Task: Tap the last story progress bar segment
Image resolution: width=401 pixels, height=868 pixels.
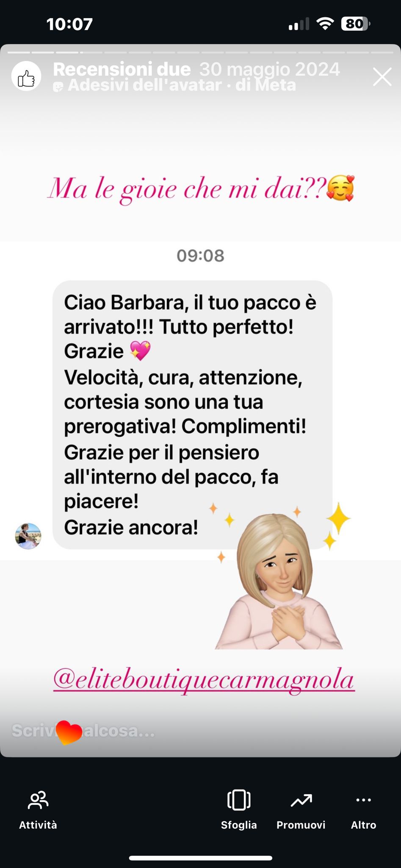Action: pyautogui.click(x=382, y=52)
